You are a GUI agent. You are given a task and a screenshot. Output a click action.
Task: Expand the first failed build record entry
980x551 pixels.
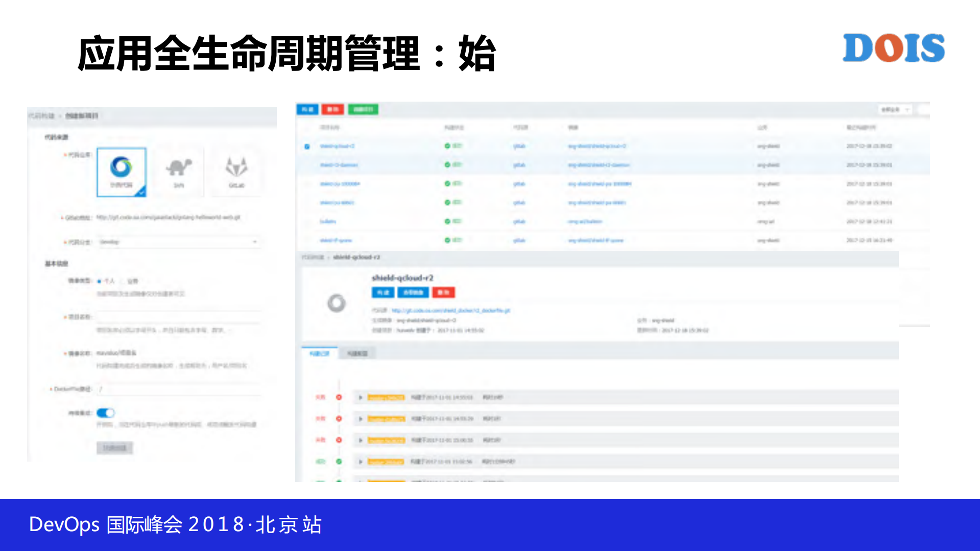360,398
